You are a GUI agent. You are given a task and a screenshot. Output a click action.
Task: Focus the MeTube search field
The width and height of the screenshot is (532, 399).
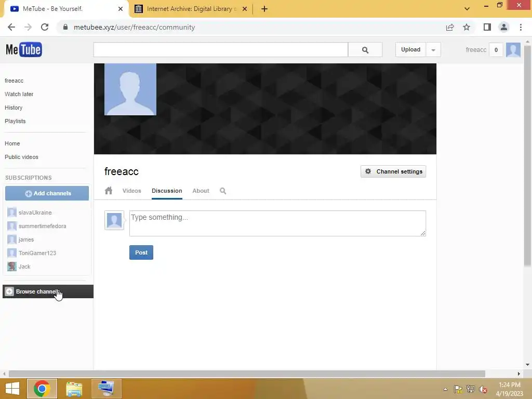coord(220,50)
